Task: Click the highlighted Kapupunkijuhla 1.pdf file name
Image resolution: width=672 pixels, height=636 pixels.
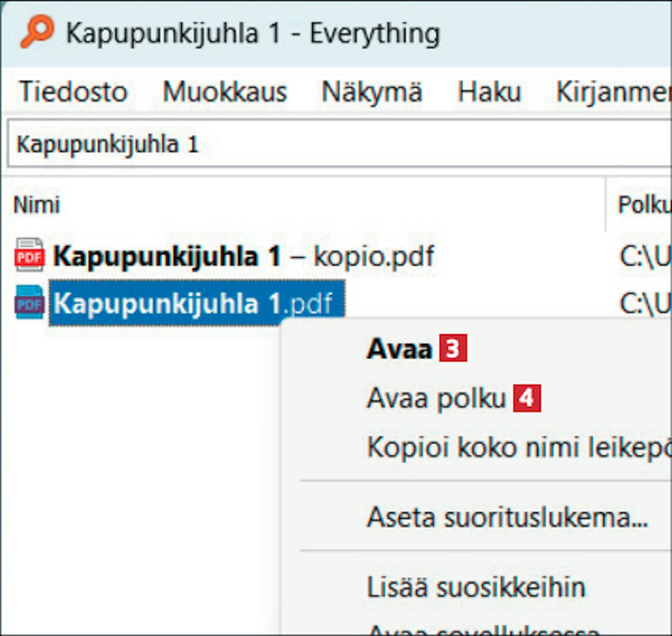Action: (193, 303)
